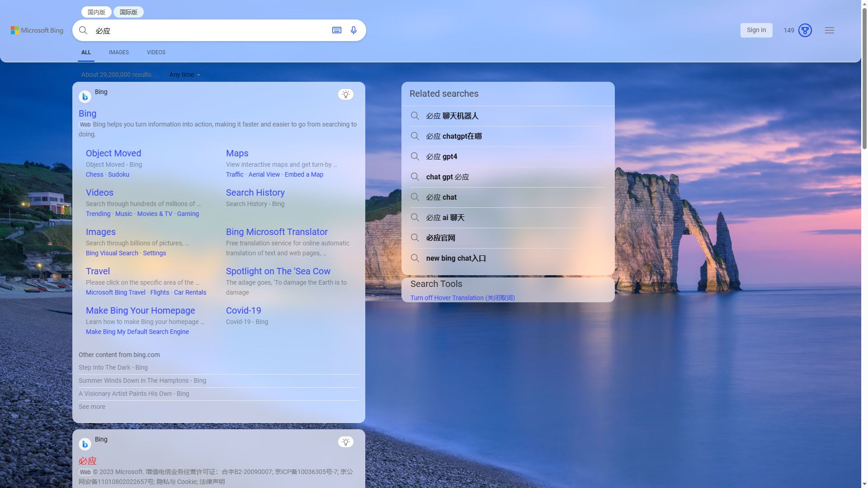Switch to the IMAGES tab
Viewport: 868px width, 488px height.
point(119,52)
